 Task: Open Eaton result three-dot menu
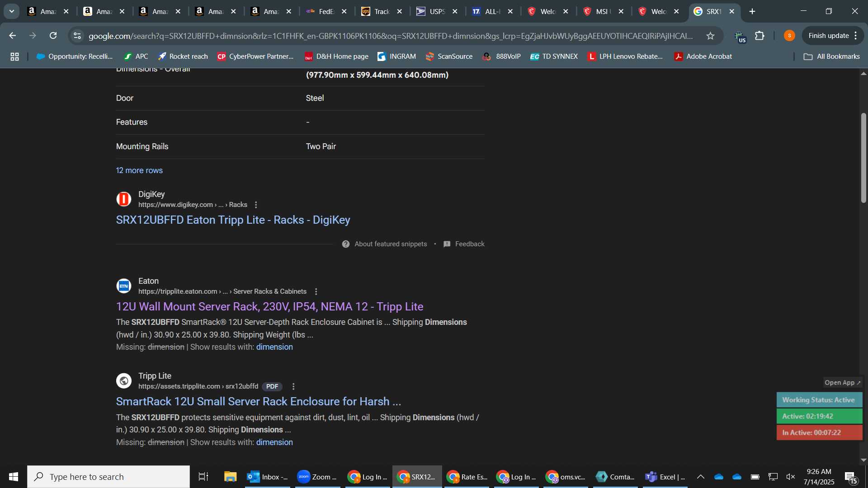point(316,292)
